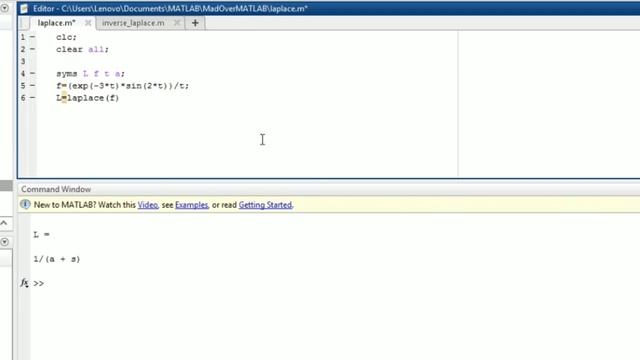Viewport: 640px width, 360px height.
Task: Switch to the laplace.m tab
Action: tap(56, 23)
